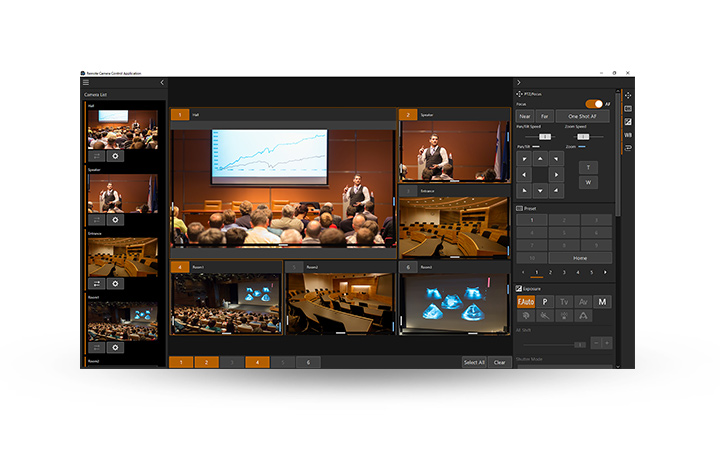Click the Select All button
720x450 pixels.
pyautogui.click(x=474, y=362)
